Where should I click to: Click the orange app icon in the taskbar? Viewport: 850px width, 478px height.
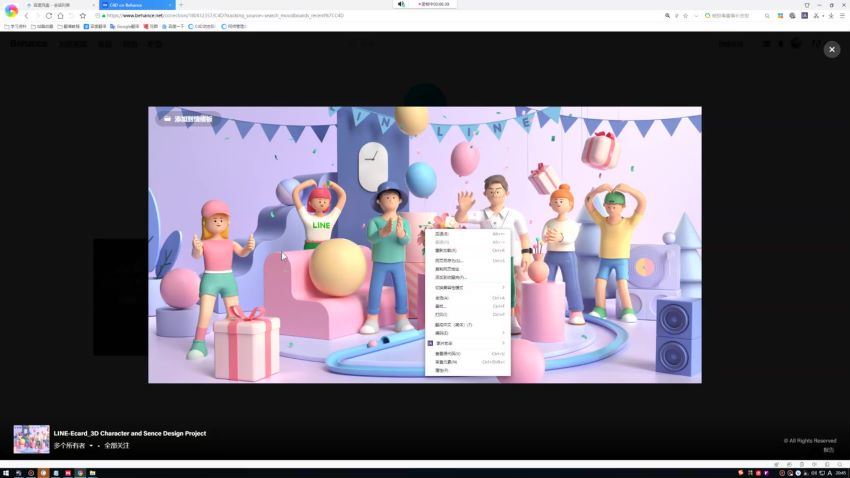click(43, 473)
